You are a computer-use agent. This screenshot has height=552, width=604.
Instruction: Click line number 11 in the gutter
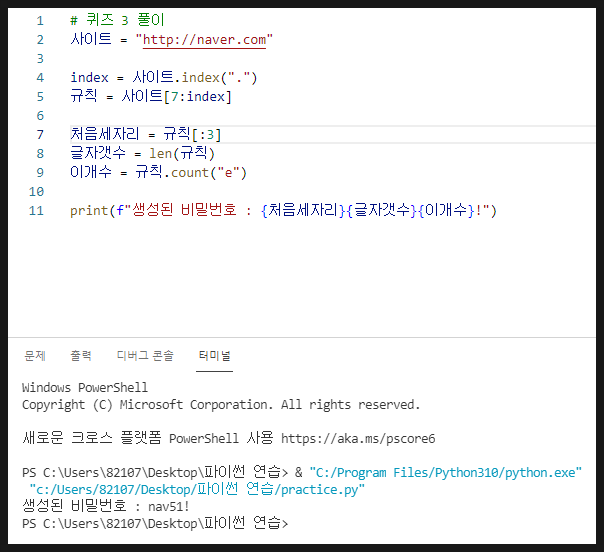[37, 210]
